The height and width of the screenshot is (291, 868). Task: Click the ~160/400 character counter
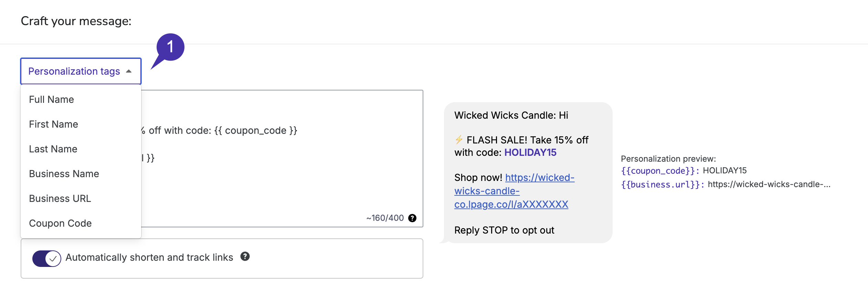(385, 218)
